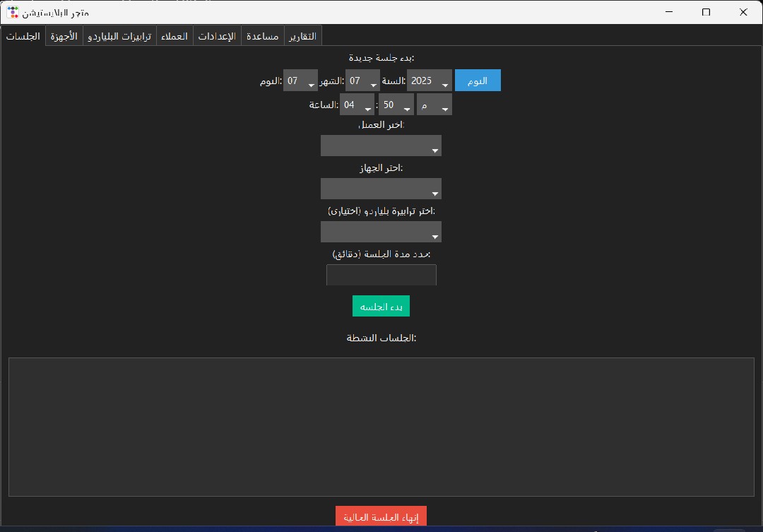Open the month dropdown next to الشهر

[363, 81]
